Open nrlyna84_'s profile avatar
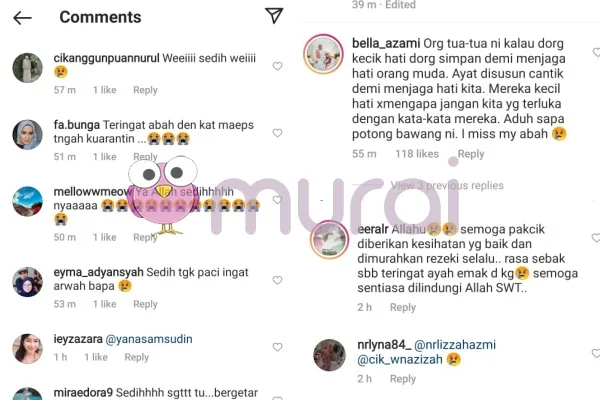 (x=329, y=355)
